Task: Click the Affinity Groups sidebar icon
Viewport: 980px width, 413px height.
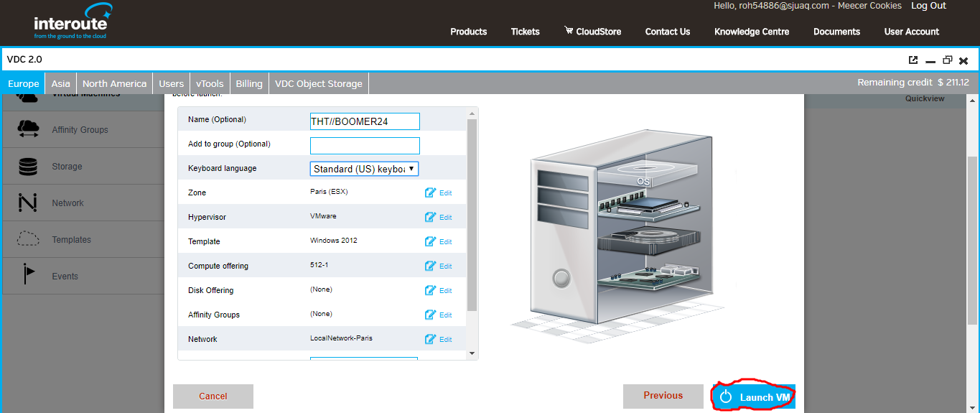Action: pos(28,129)
